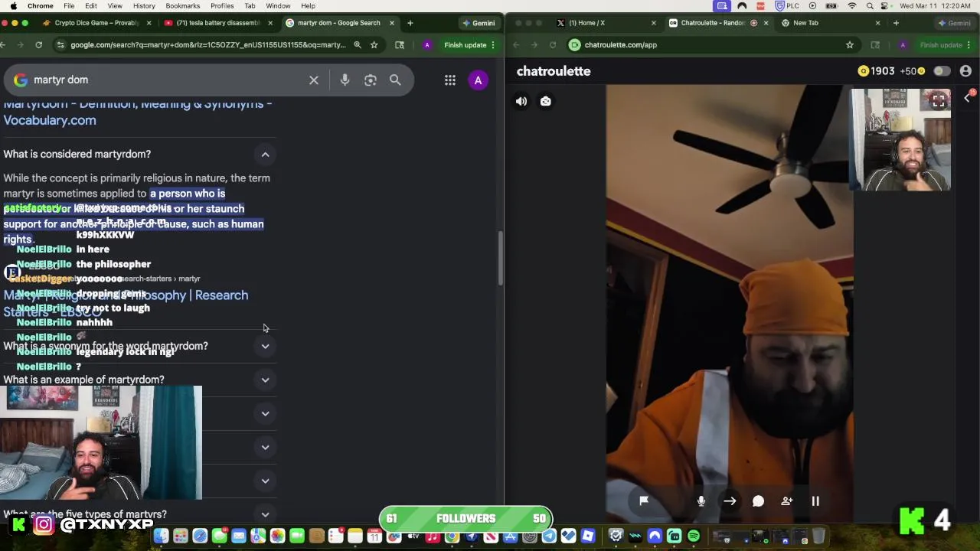Switch to the tesla battery disassembly tab
This screenshot has width=980, height=551.
point(217,23)
